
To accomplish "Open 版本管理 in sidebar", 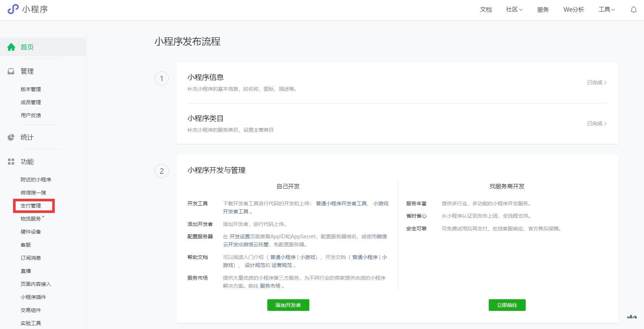I will 31,89.
